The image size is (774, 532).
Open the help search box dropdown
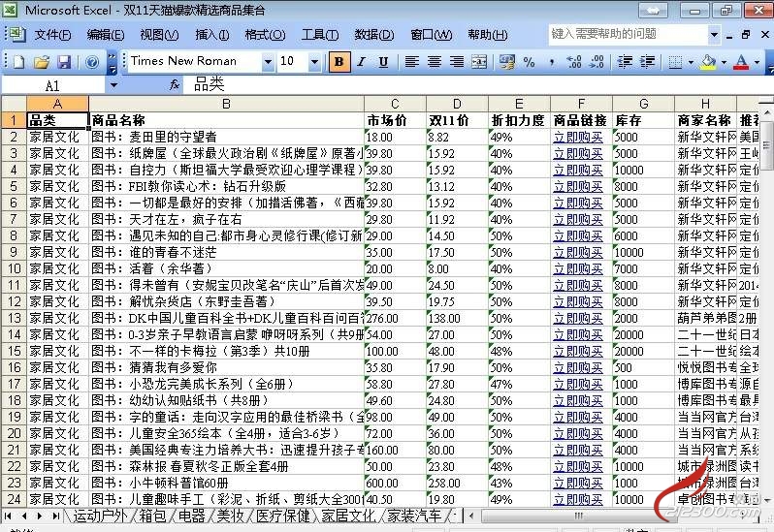[x=714, y=35]
